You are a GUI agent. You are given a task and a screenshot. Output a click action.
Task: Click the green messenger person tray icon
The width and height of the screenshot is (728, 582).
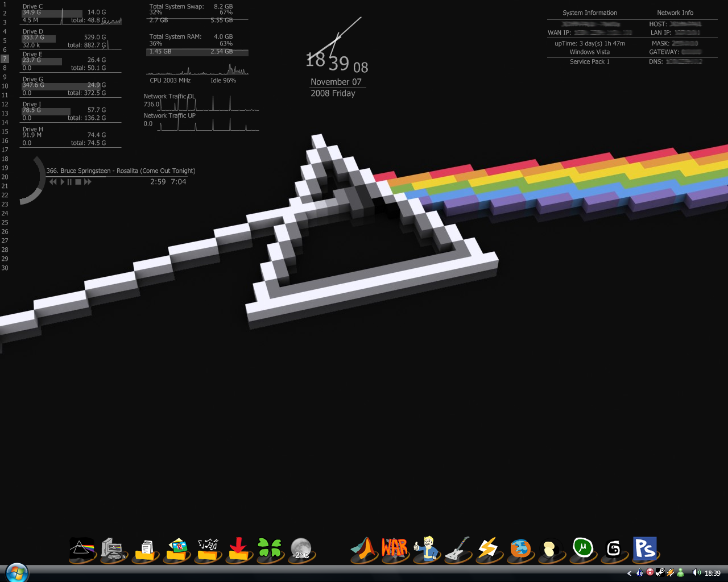tap(680, 572)
